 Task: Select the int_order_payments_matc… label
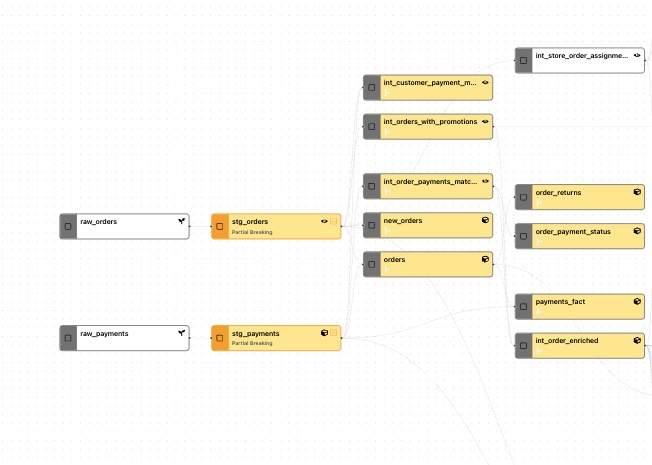pyautogui.click(x=430, y=182)
